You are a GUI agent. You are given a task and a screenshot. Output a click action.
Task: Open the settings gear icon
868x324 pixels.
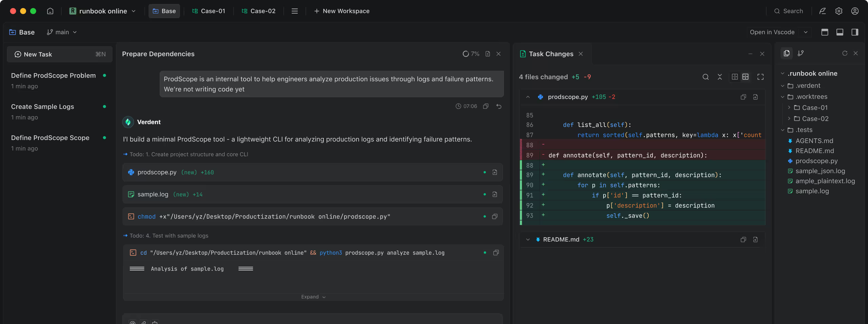point(839,11)
